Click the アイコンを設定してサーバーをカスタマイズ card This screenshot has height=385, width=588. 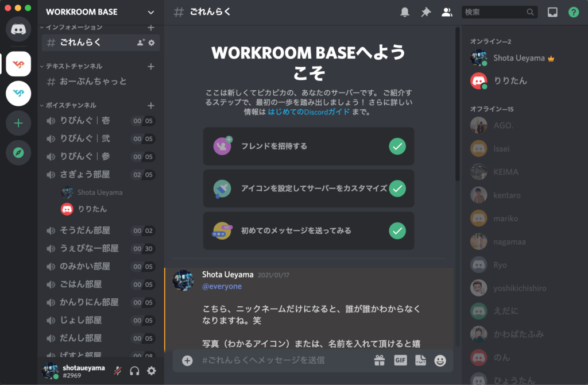coord(308,188)
